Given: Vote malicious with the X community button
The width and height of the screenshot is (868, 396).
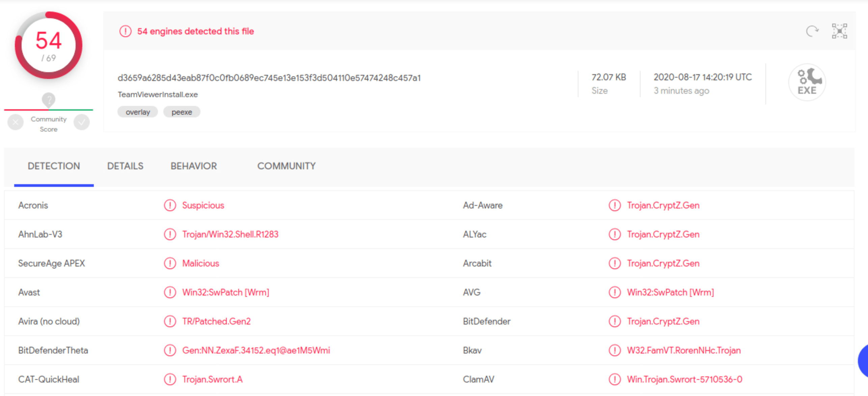Looking at the screenshot, I should tap(16, 122).
